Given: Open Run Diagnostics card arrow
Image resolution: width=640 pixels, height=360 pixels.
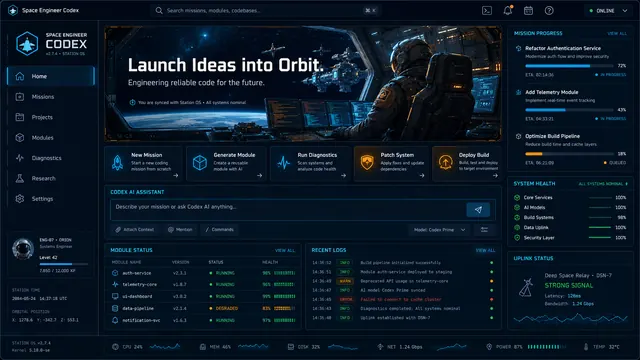Looking at the screenshot, I should [x=343, y=176].
